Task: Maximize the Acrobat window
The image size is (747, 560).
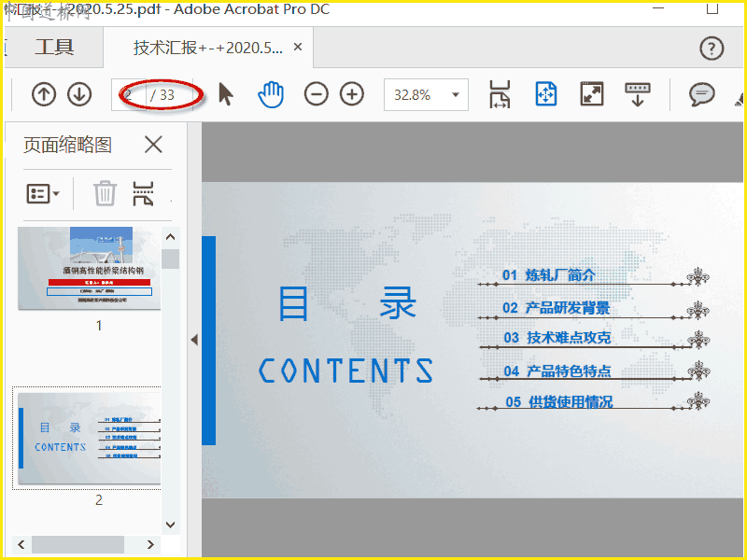Action: pyautogui.click(x=712, y=8)
